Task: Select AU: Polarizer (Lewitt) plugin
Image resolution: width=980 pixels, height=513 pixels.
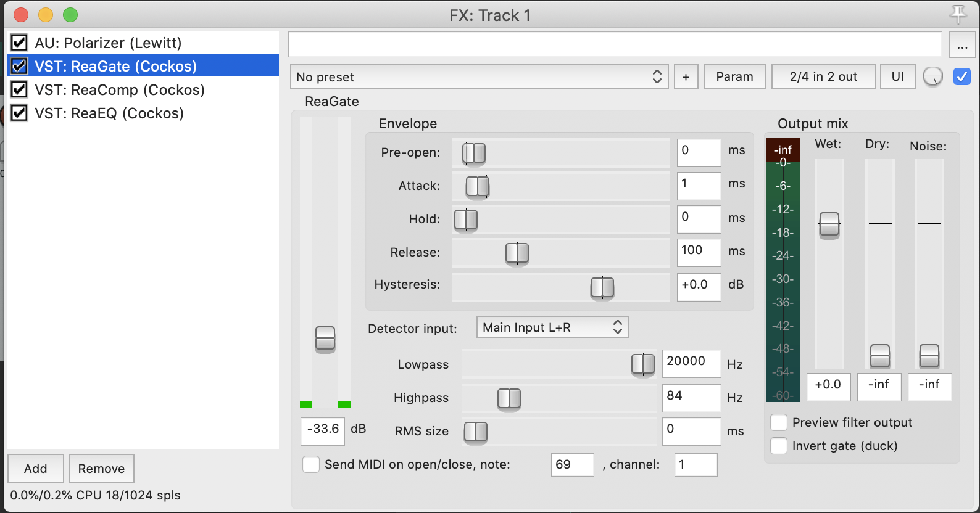Action: coord(108,43)
